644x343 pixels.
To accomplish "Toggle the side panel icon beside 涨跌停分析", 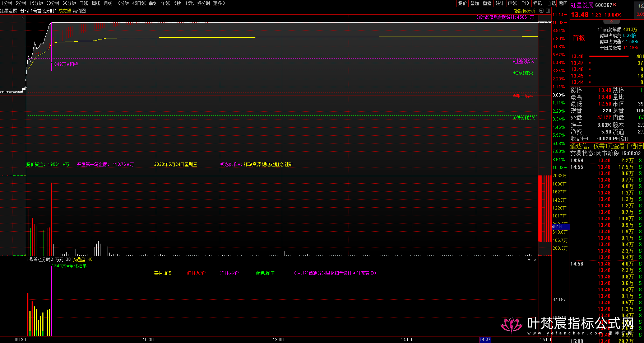I will pyautogui.click(x=548, y=11).
